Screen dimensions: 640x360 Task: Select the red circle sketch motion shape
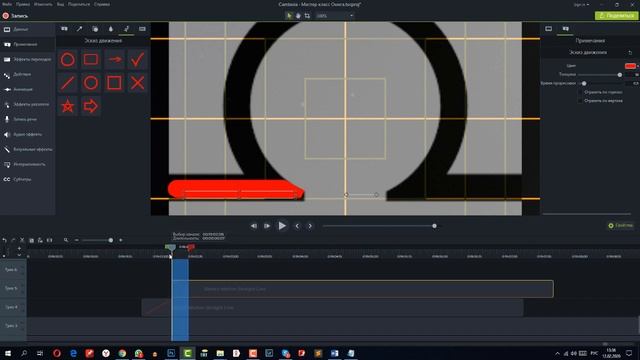[x=68, y=60]
